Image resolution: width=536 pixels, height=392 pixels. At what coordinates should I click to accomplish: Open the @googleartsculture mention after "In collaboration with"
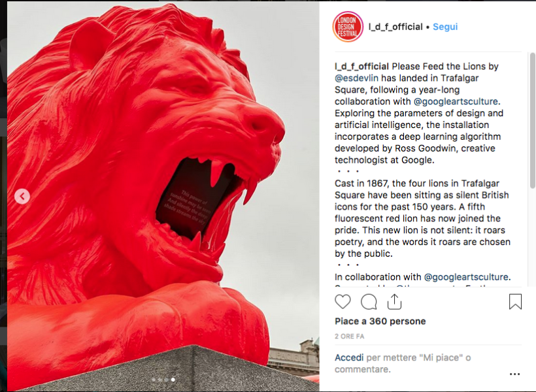click(466, 277)
